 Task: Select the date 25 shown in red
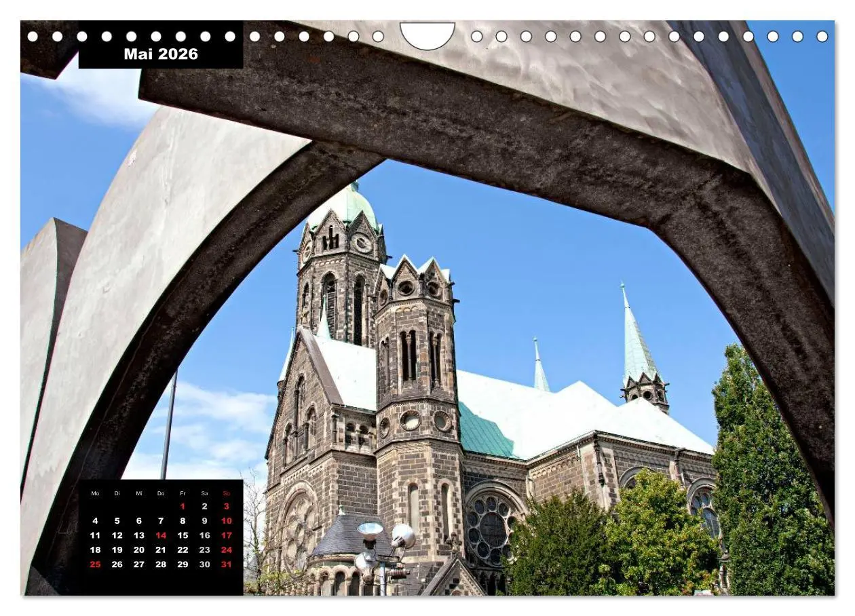pos(95,564)
